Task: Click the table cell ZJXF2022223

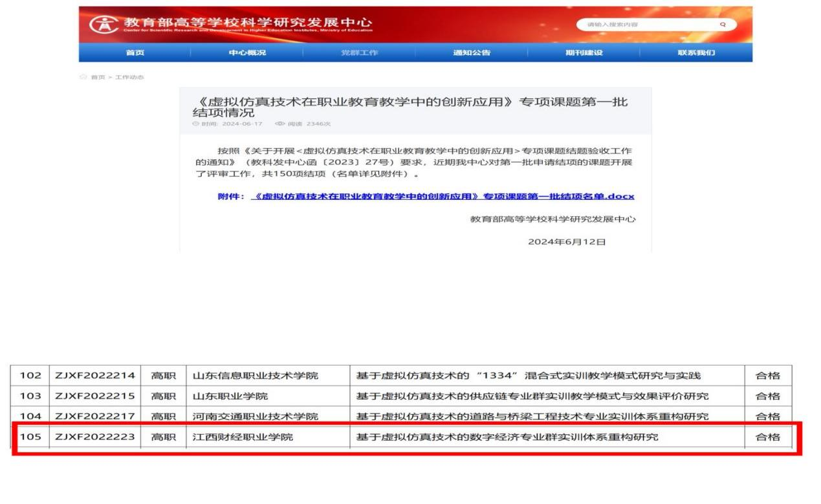Action: coord(95,437)
